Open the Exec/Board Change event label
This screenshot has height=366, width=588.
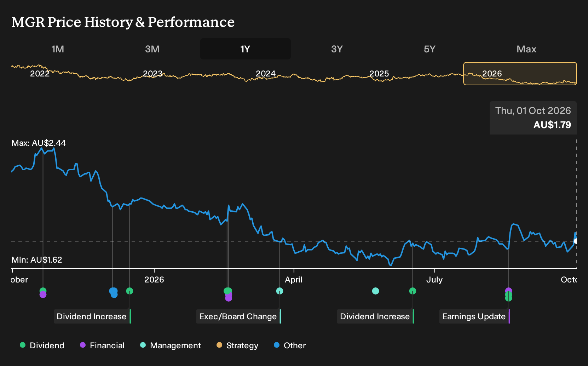point(238,316)
